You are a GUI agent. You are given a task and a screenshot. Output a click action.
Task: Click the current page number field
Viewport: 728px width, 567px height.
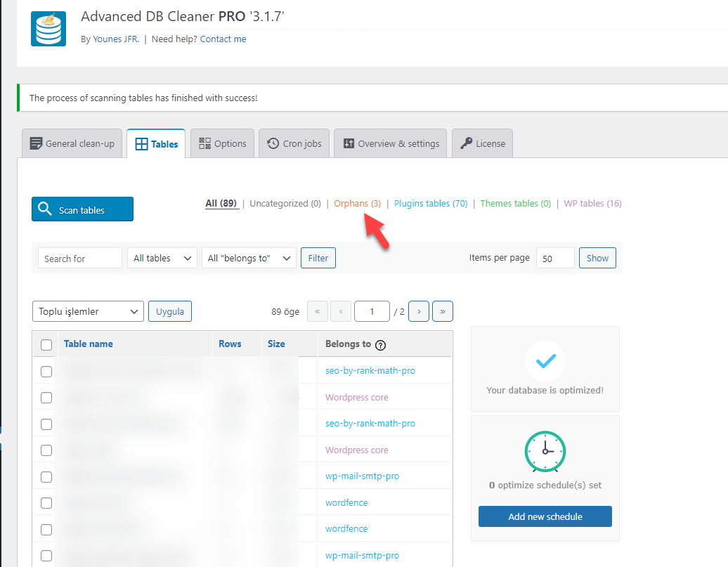372,311
